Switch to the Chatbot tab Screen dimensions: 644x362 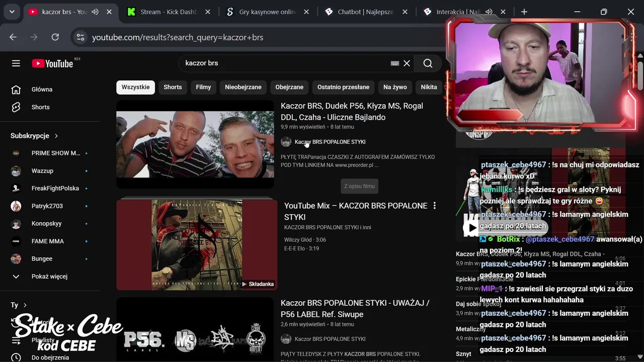tap(366, 12)
